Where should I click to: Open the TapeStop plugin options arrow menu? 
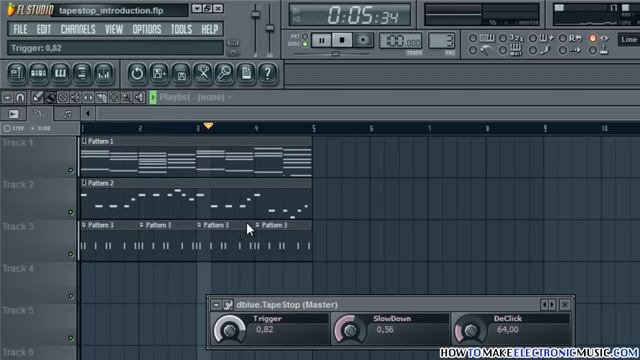point(216,304)
